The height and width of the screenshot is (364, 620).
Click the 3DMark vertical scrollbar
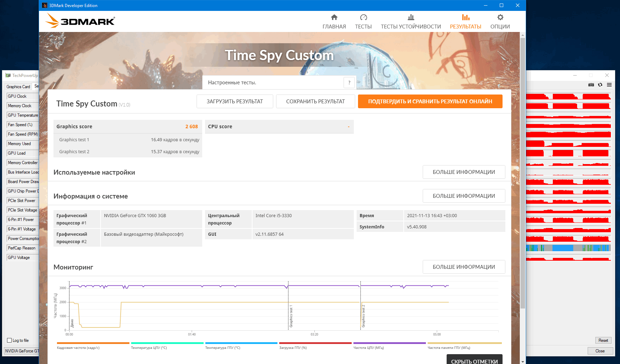click(523, 173)
